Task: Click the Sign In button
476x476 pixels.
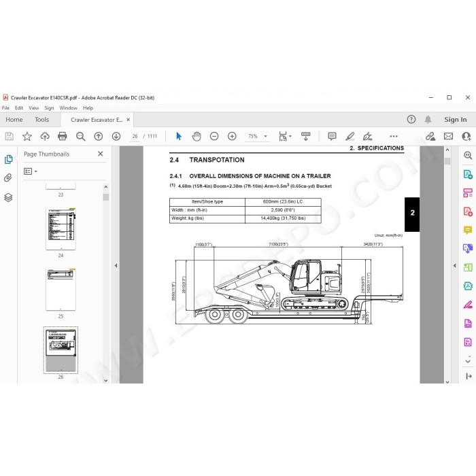Action: [x=456, y=120]
